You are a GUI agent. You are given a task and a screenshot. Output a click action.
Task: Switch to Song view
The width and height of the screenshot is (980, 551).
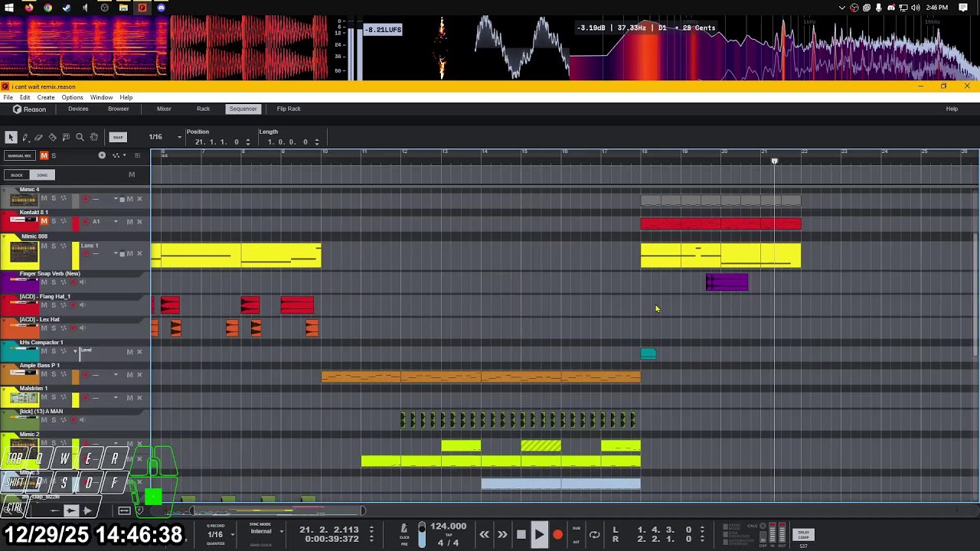pos(41,174)
